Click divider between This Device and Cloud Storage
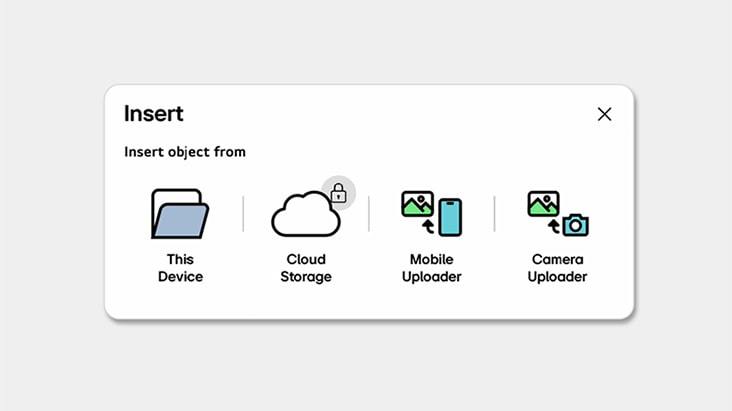 coord(243,214)
